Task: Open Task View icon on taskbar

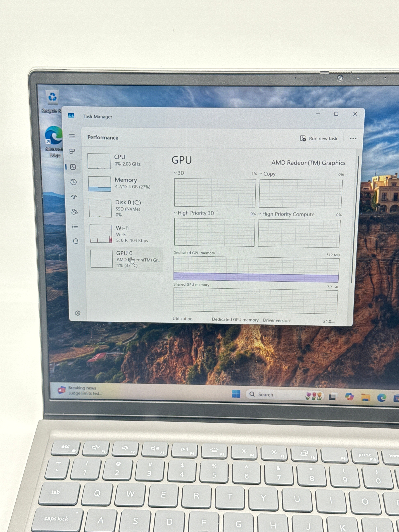Action: pos(332,396)
